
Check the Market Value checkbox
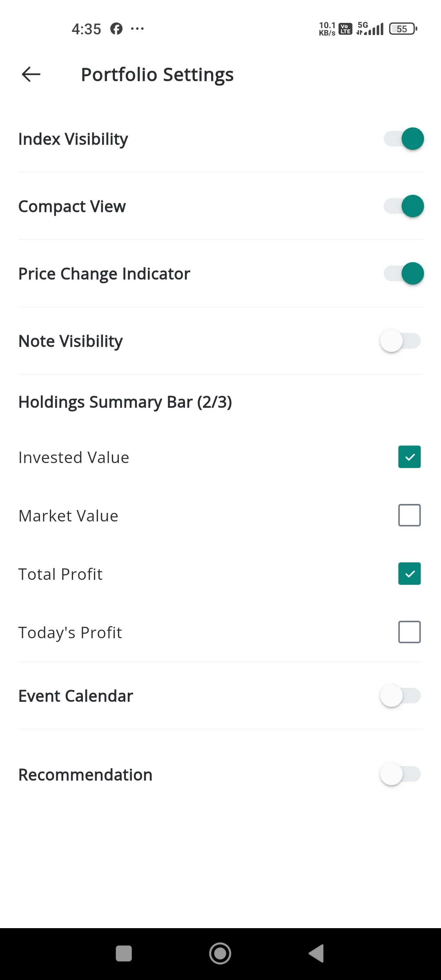[x=409, y=515]
